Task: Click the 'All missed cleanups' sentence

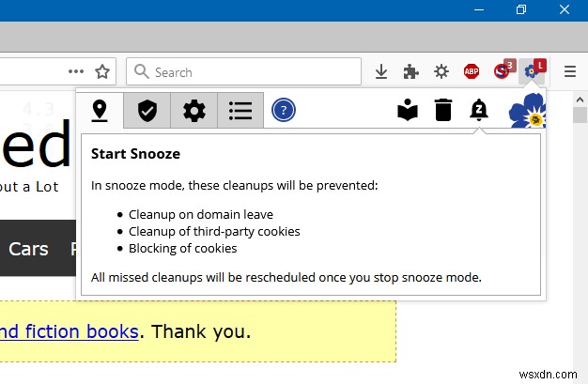Action: 286,278
